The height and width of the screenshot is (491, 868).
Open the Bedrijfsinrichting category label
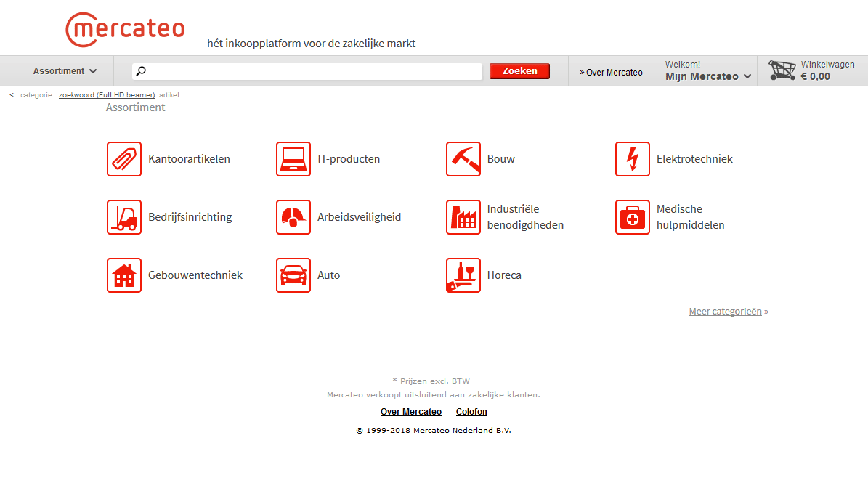coord(190,217)
